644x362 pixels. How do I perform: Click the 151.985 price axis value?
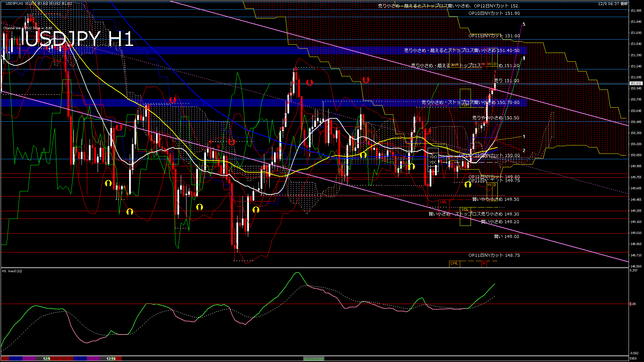point(636,11)
